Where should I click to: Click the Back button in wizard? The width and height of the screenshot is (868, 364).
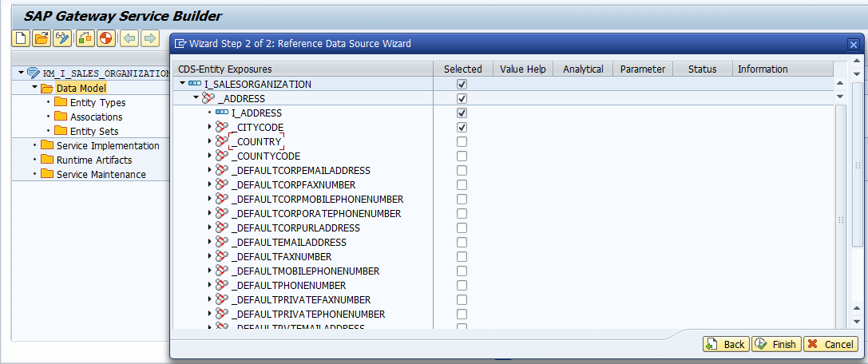point(727,344)
